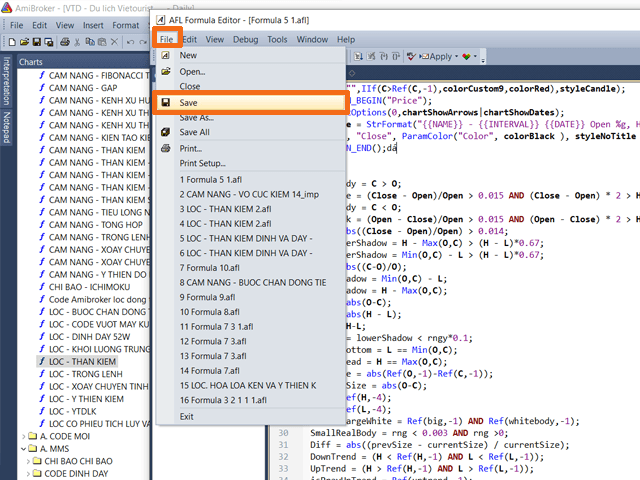The image size is (640, 480).
Task: Choose Save from File menu
Action: pos(250,102)
